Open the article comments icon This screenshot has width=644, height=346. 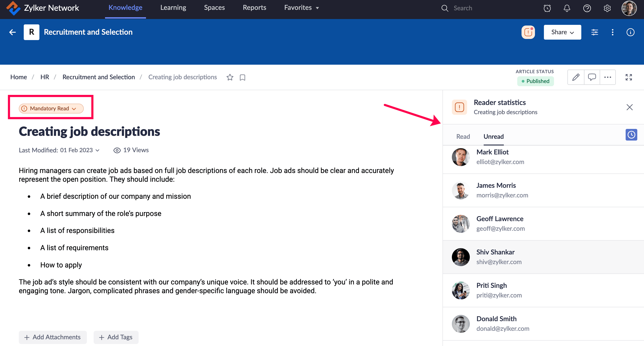click(x=592, y=77)
